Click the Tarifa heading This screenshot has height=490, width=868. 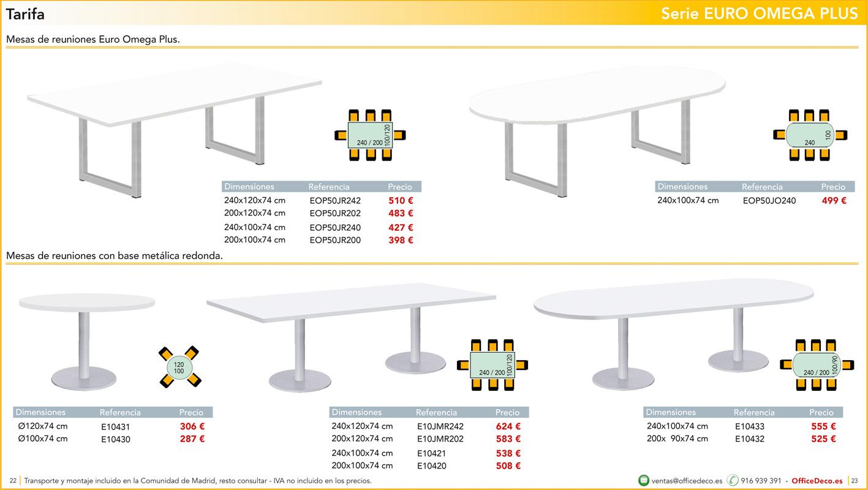tap(25, 14)
